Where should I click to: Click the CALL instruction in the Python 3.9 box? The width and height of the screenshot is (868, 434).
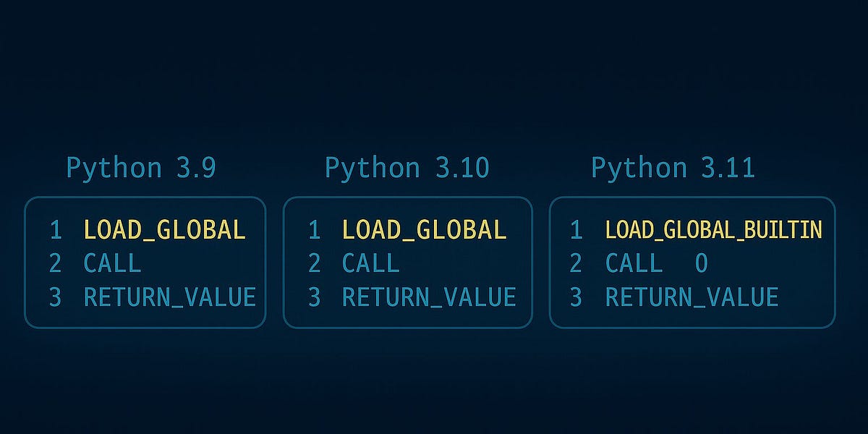point(114,263)
